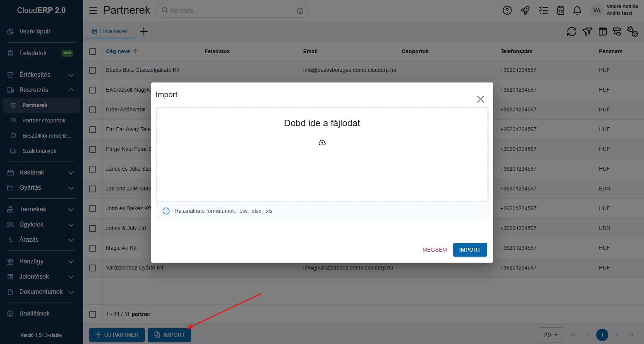Viewport: 644px width, 344px height.
Task: Open the filter settings icon
Action: click(x=587, y=32)
